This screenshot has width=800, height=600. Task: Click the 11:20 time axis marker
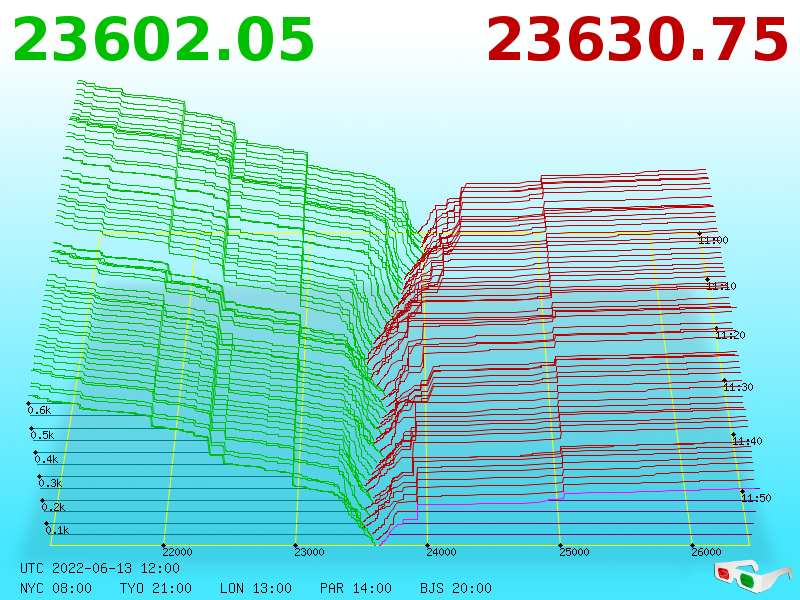(731, 335)
